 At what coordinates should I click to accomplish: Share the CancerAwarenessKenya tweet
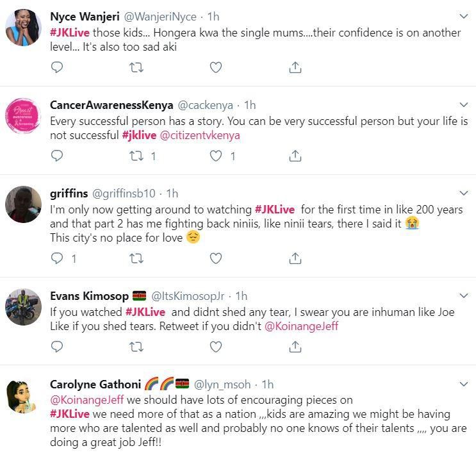click(295, 155)
